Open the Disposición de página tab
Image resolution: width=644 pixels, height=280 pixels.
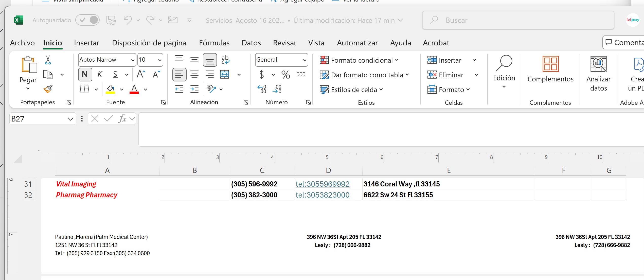149,43
